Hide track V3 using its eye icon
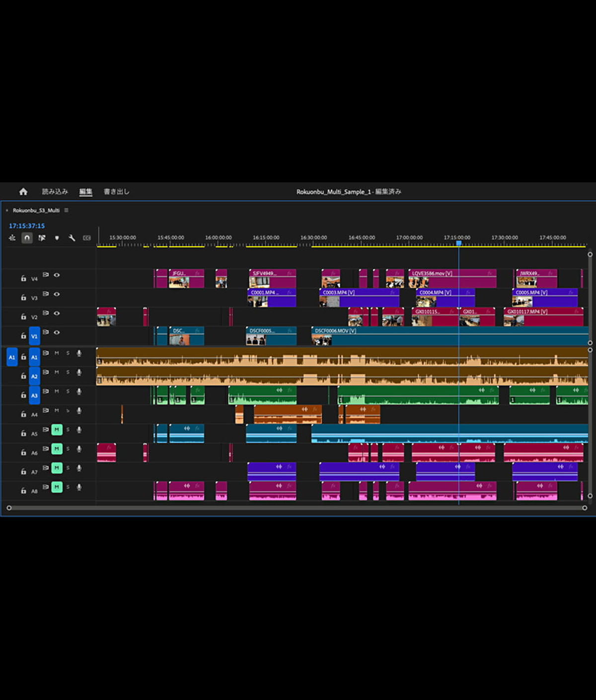The width and height of the screenshot is (596, 700). 57,294
